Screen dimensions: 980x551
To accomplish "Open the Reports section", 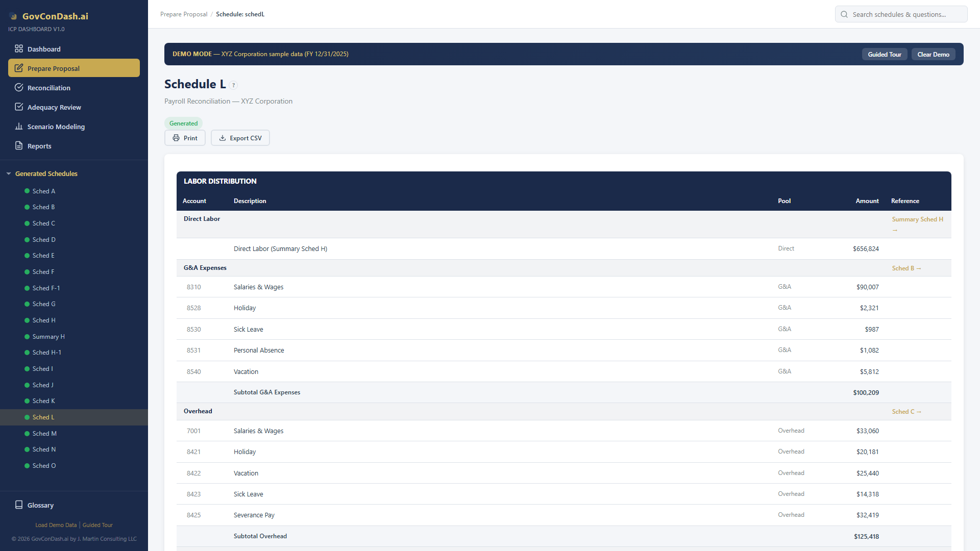I will pyautogui.click(x=39, y=146).
